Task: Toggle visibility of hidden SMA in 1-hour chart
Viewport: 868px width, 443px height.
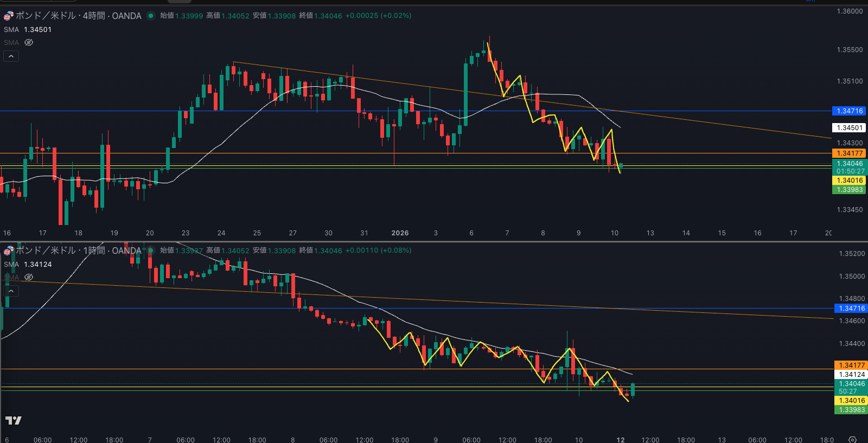Action: tap(29, 277)
